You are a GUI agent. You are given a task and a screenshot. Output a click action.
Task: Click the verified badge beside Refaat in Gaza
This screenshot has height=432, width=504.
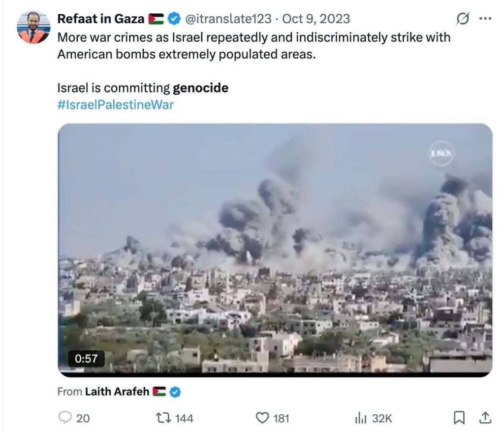[173, 19]
